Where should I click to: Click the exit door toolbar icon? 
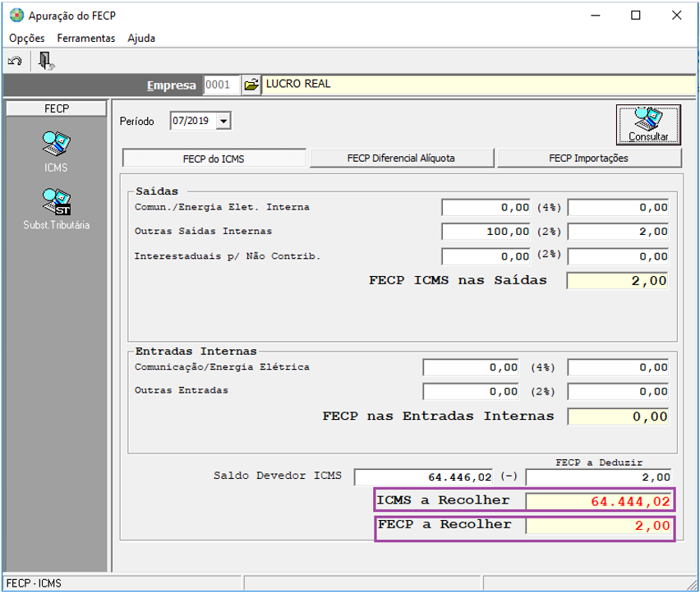(x=45, y=61)
